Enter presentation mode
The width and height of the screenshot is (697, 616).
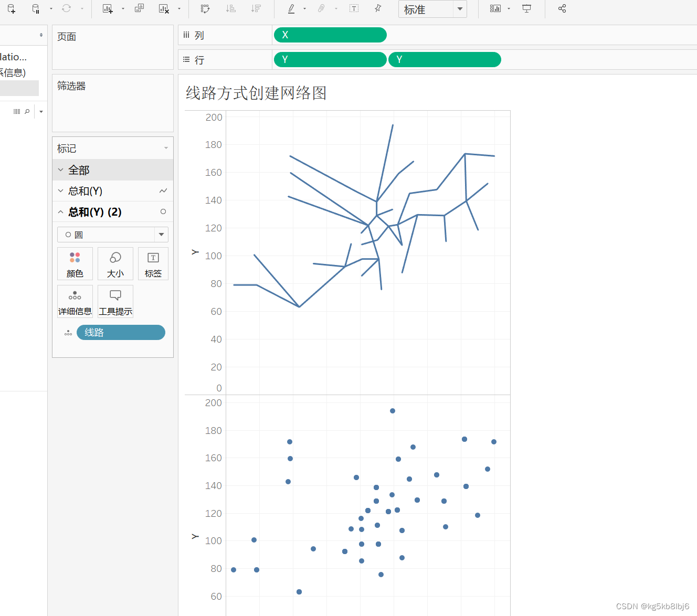(526, 8)
